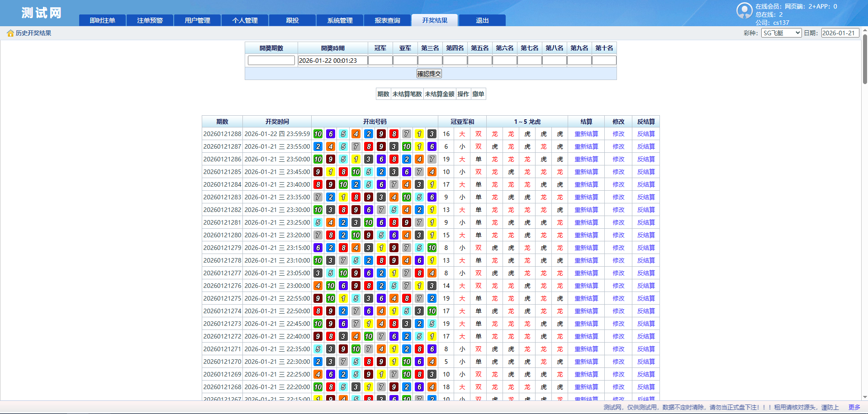The height and width of the screenshot is (414, 868).
Task: Focus the 開獎期數 input box
Action: coord(271,61)
